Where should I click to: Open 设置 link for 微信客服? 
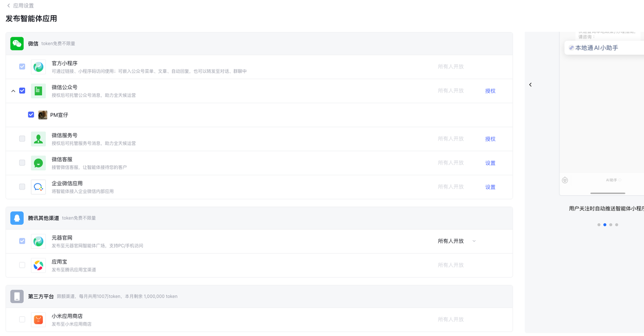tap(490, 163)
